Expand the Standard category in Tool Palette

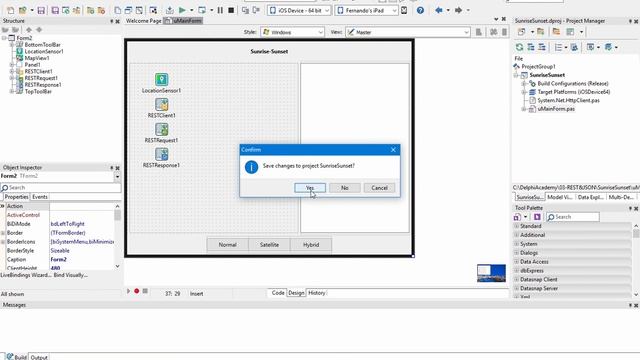coord(517,226)
